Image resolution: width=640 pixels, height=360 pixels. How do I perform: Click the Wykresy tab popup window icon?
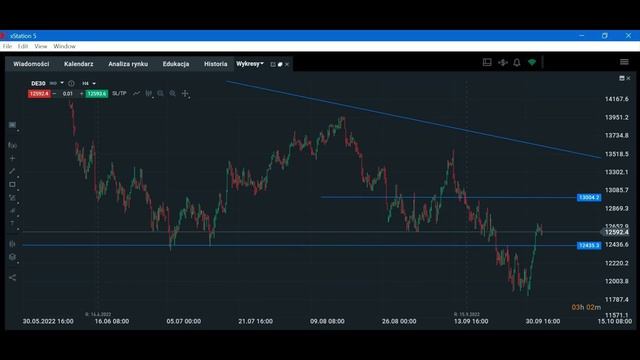280,64
